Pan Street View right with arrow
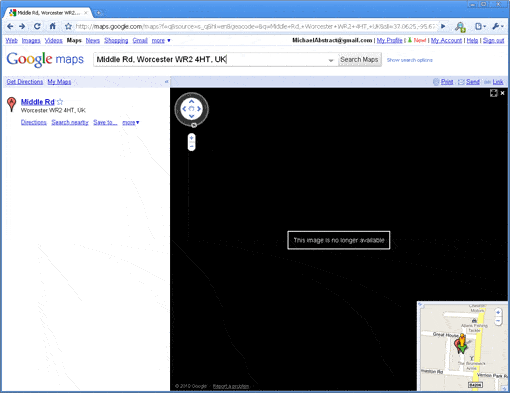 tap(199, 109)
